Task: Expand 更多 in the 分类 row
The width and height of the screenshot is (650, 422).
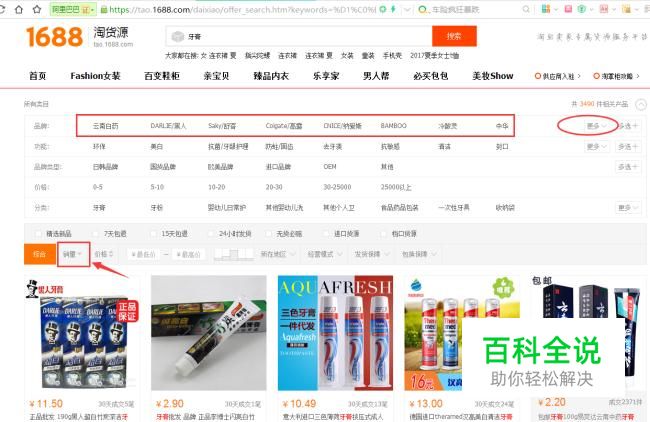Action: [628, 207]
